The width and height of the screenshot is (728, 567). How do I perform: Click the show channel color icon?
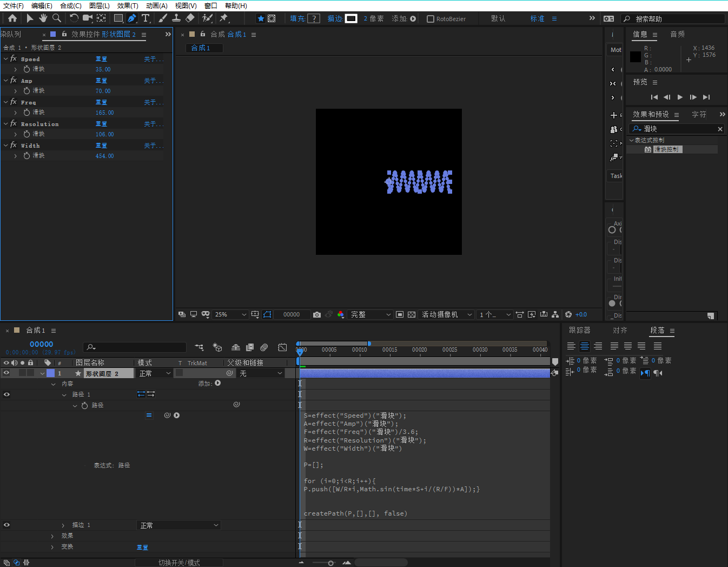[x=341, y=314]
